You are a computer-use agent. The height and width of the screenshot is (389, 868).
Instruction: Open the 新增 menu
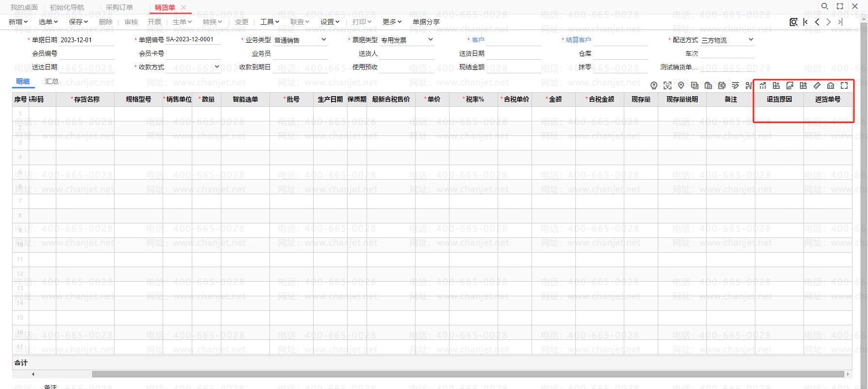18,22
